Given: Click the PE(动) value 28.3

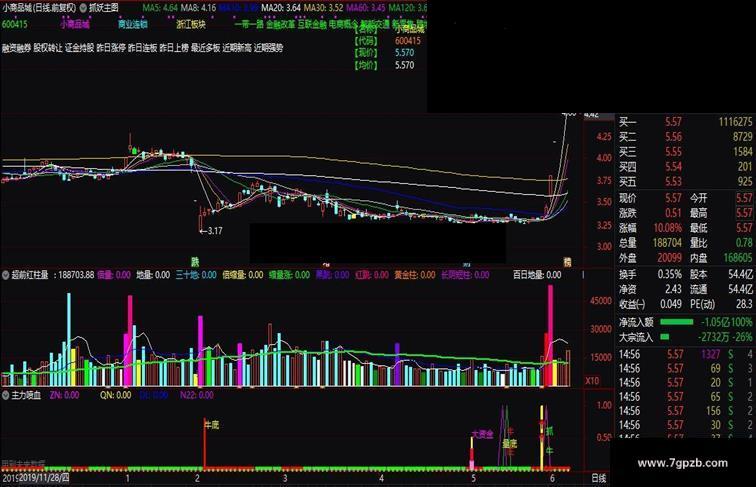Looking at the screenshot, I should coord(744,304).
